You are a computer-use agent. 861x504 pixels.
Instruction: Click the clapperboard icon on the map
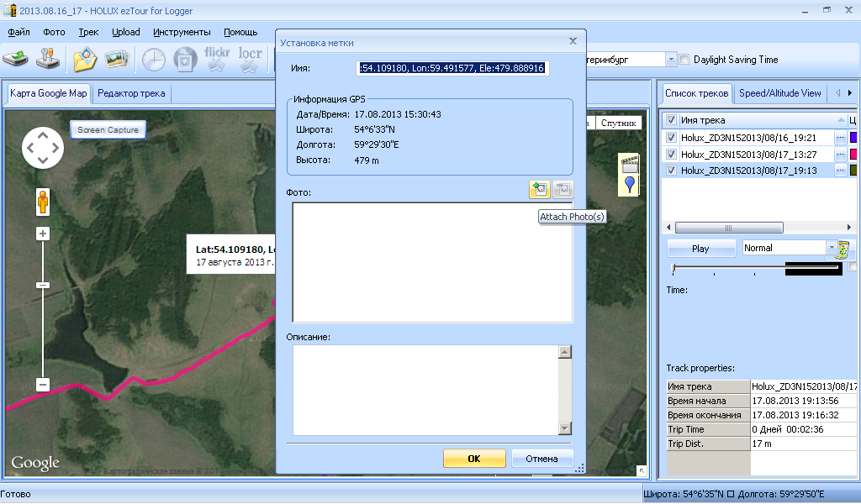pyautogui.click(x=629, y=164)
